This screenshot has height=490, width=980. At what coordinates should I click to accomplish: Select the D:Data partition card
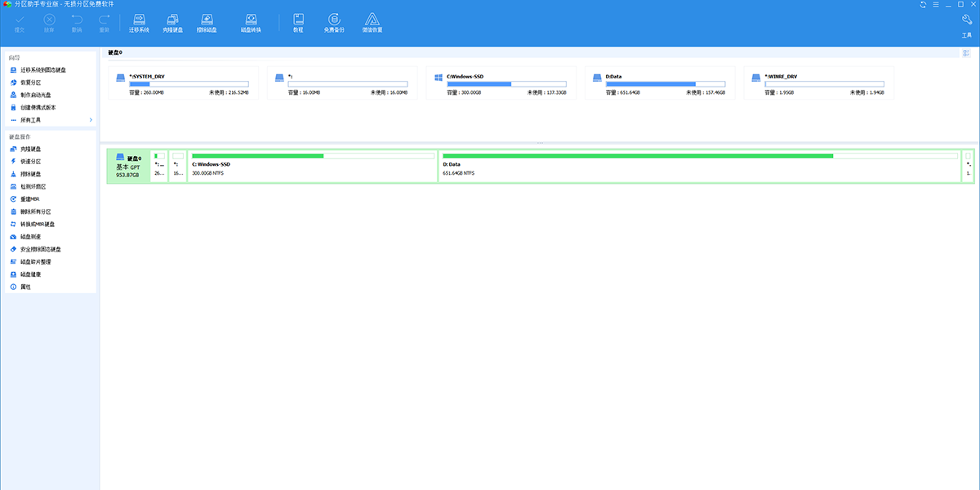pos(660,83)
